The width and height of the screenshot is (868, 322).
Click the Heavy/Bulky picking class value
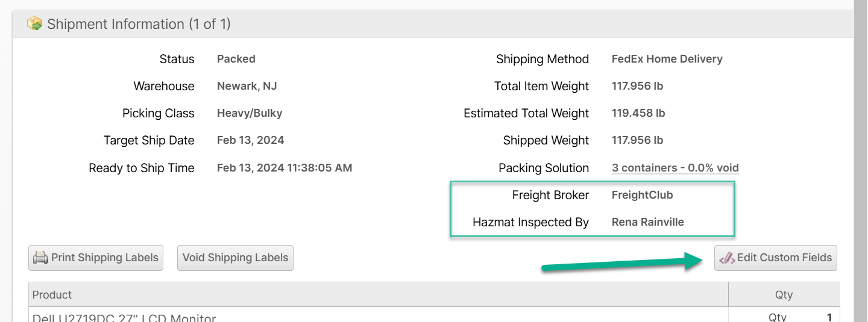pyautogui.click(x=250, y=113)
